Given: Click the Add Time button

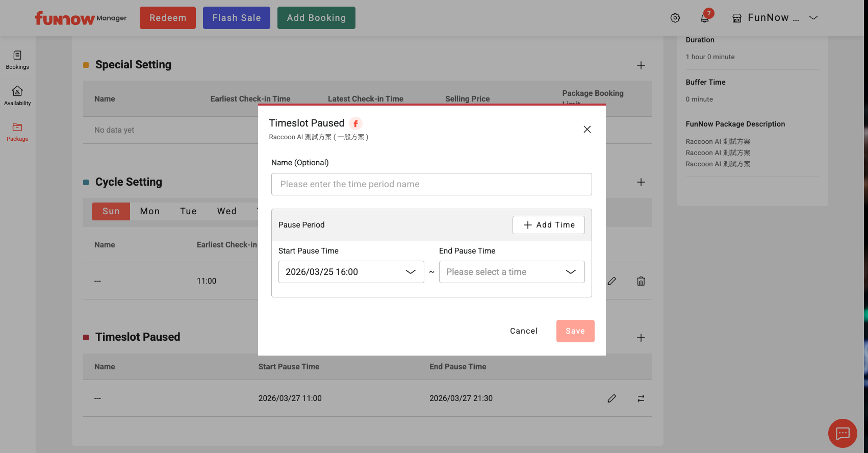Looking at the screenshot, I should click(x=548, y=225).
